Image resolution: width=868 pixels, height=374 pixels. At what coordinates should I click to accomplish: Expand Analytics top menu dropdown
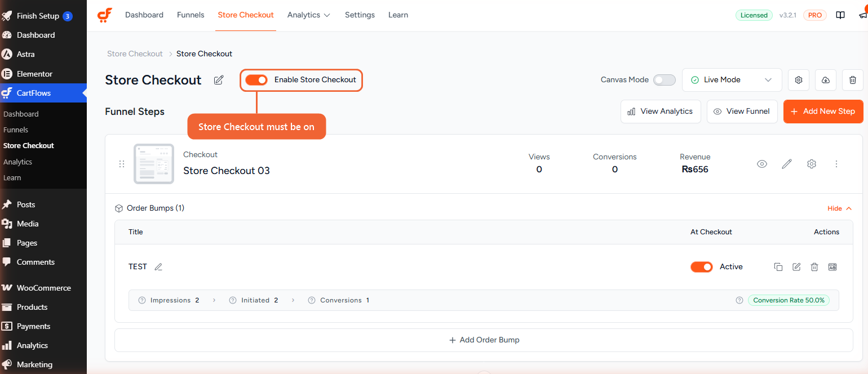point(309,15)
